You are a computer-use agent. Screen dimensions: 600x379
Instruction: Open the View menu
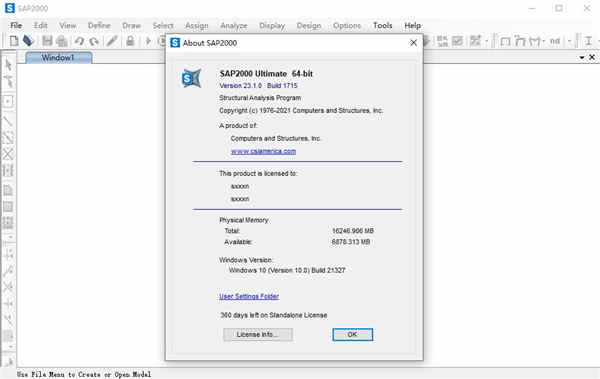[x=67, y=25]
